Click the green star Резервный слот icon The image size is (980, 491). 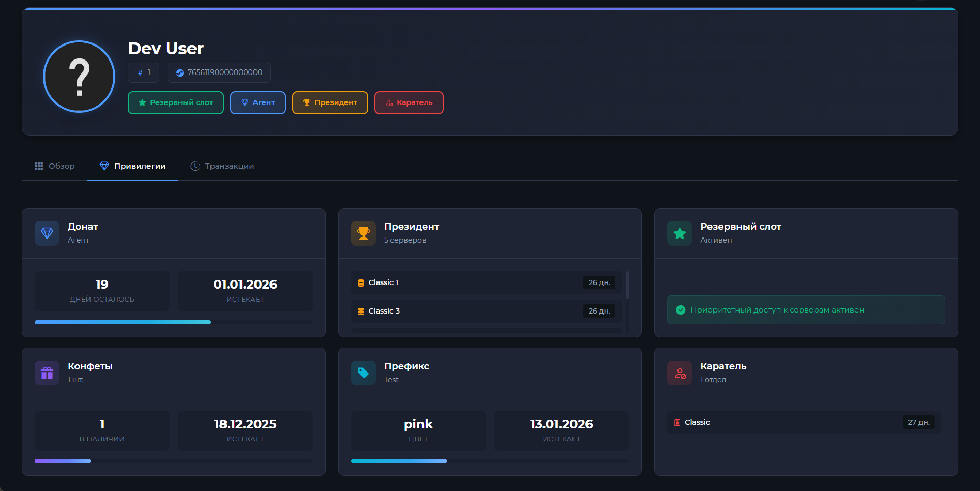pyautogui.click(x=680, y=233)
